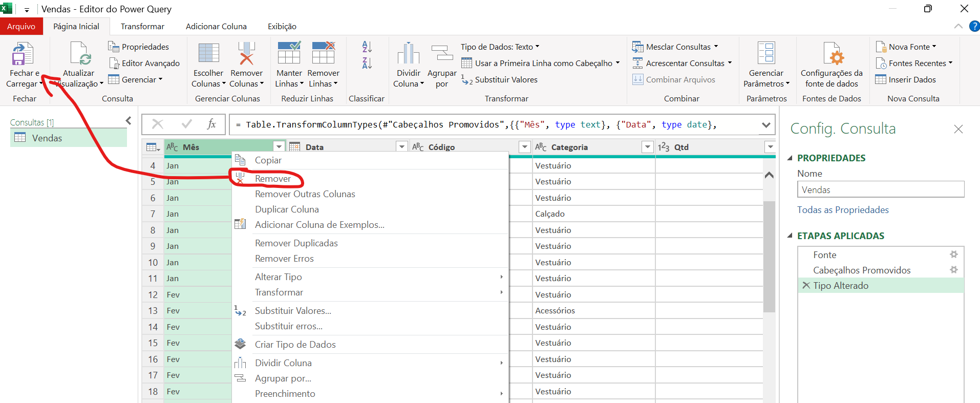Sort ascending with the A-Z icon

pos(367,47)
